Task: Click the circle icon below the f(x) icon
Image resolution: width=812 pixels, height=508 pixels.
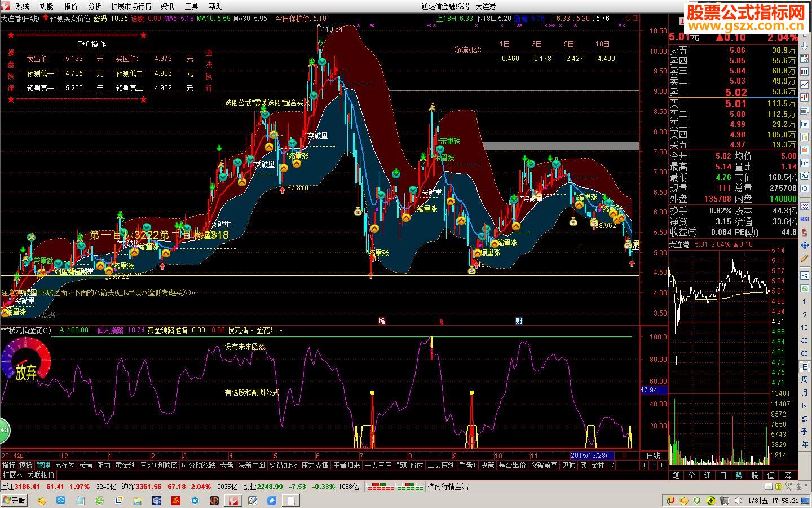Action: [x=805, y=189]
